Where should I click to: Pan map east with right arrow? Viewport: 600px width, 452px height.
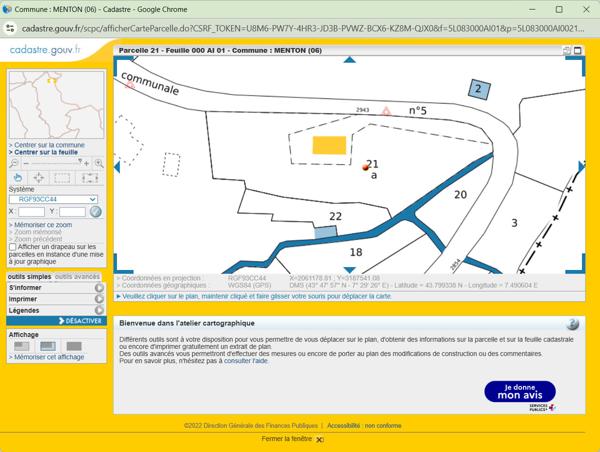coord(584,164)
